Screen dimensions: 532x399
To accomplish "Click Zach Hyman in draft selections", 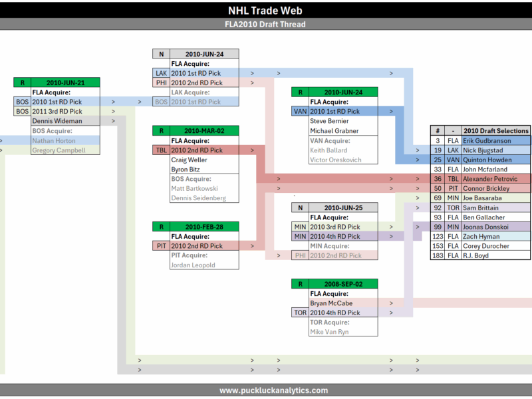I will (x=496, y=237).
